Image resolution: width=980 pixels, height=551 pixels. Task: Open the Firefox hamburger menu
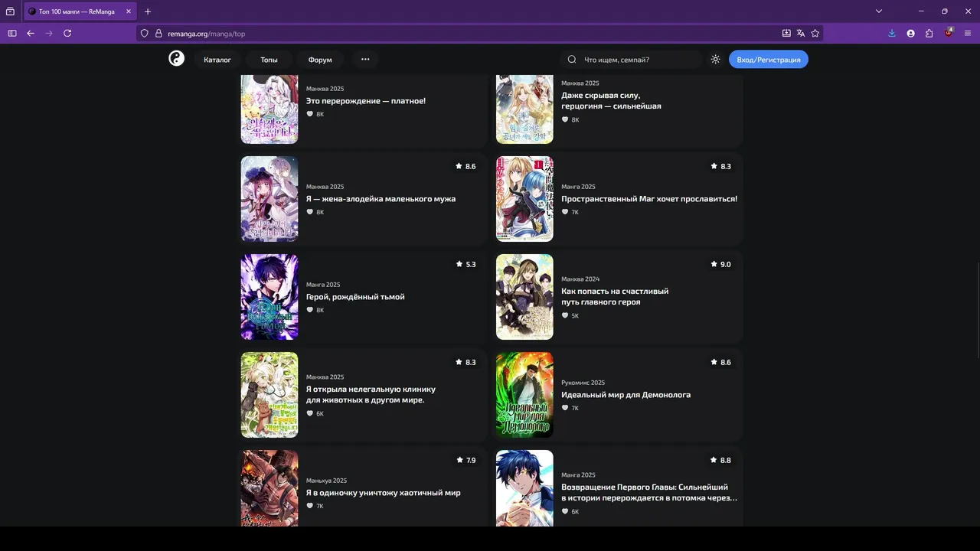click(968, 34)
